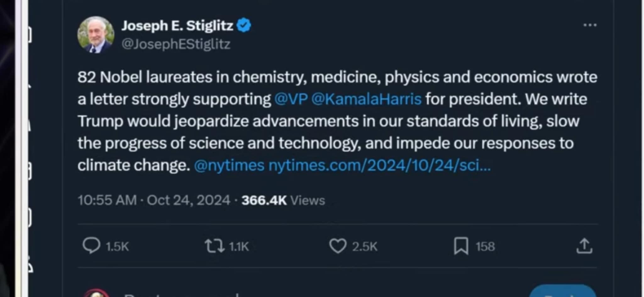Open the @VP mention link
Viewport: 644px width, 297px height.
291,99
